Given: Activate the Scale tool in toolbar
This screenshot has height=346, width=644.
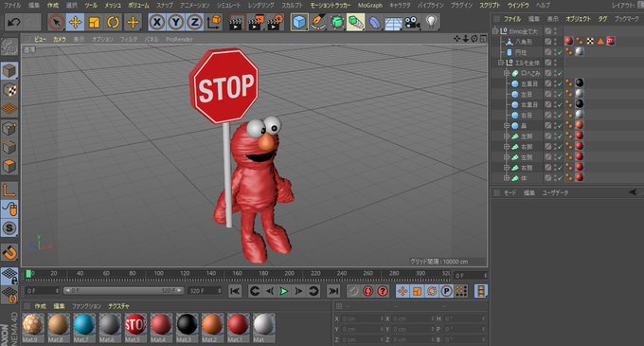Looking at the screenshot, I should point(94,22).
